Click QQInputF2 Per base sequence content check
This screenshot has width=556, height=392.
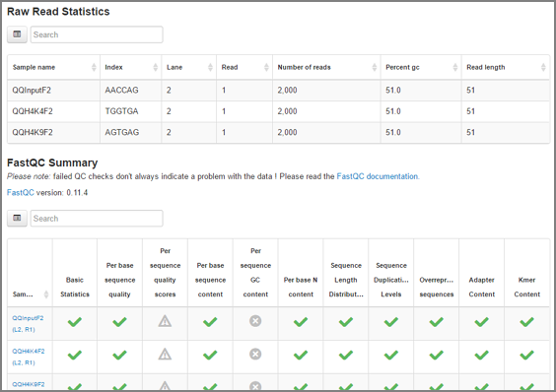click(x=210, y=322)
